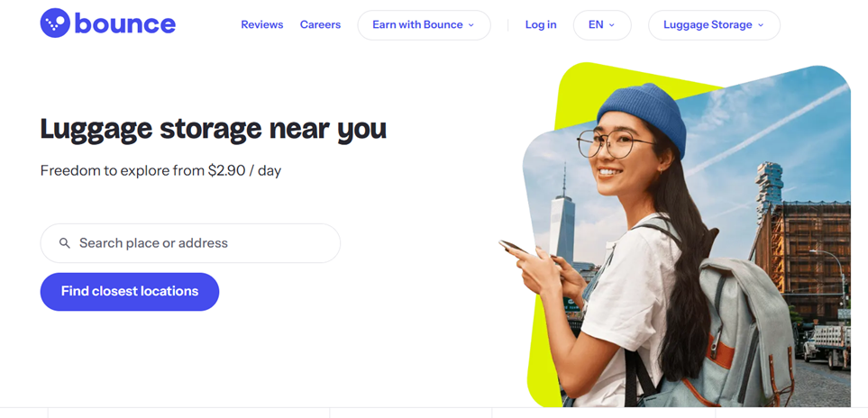This screenshot has height=418, width=868.
Task: Click the Find closest locations button
Action: point(130,291)
